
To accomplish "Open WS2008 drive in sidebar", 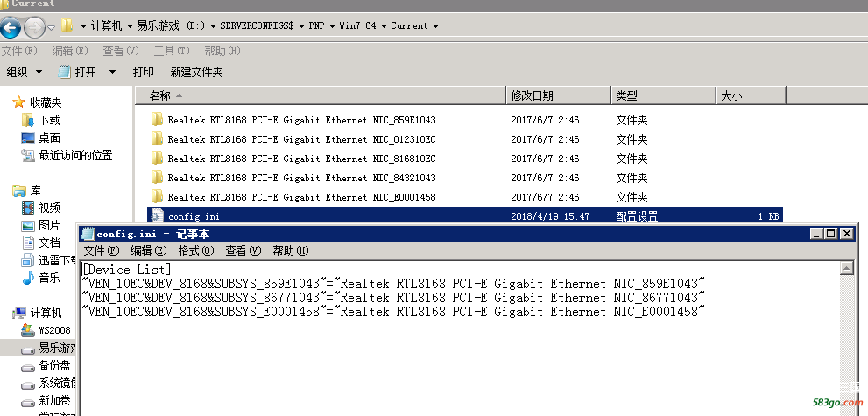I will pyautogui.click(x=54, y=330).
